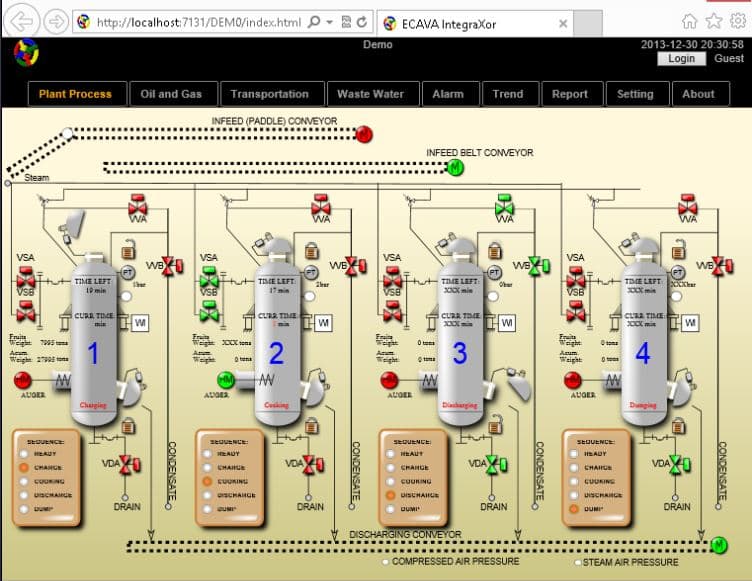
Task: Click the red auger motor of sterilizer 3
Action: [389, 380]
